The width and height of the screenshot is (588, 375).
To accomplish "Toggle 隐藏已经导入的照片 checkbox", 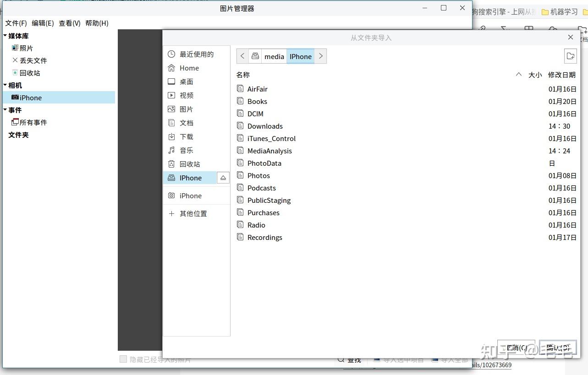I will click(x=123, y=359).
